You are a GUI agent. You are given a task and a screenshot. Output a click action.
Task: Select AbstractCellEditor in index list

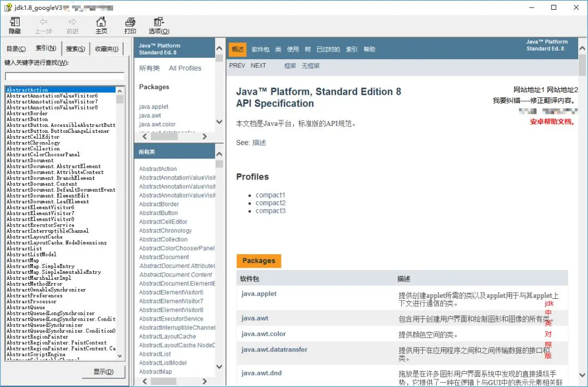pos(33,137)
